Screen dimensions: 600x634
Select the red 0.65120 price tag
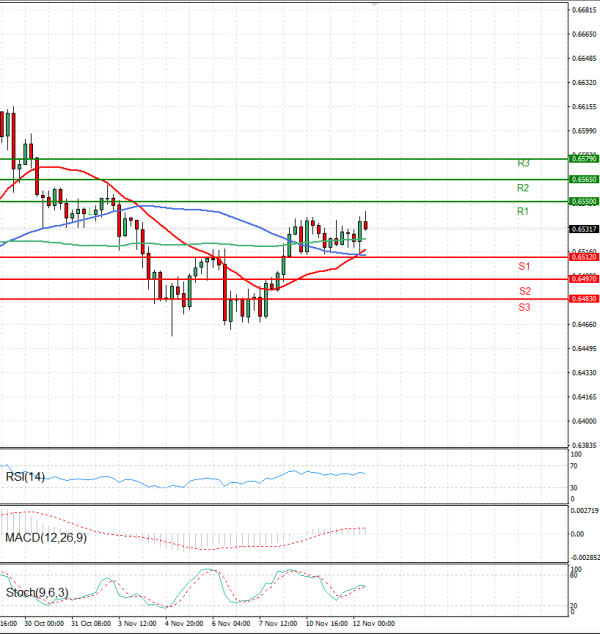point(583,257)
